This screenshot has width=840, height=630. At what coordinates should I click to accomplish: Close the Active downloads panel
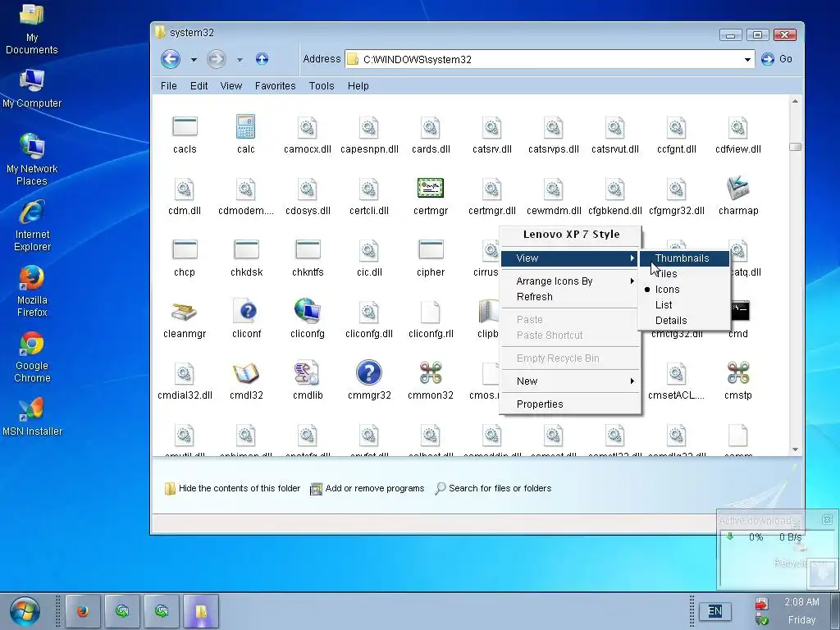pos(827,519)
